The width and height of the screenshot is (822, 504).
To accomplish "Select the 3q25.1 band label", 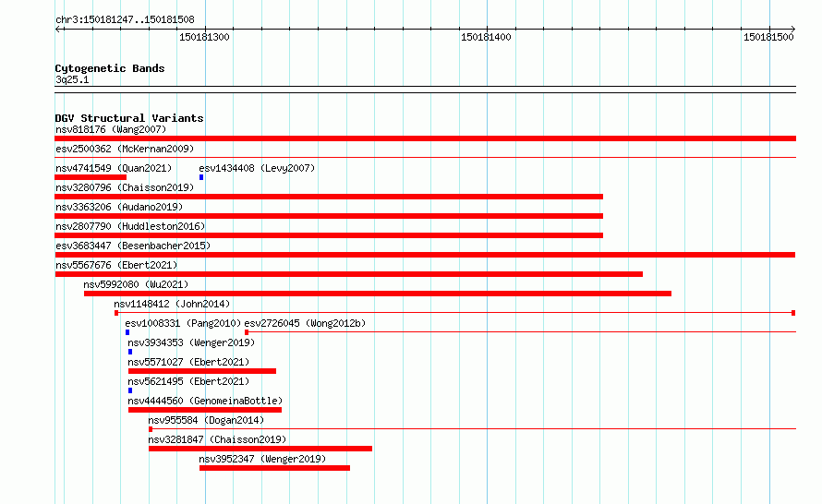I will coord(72,79).
